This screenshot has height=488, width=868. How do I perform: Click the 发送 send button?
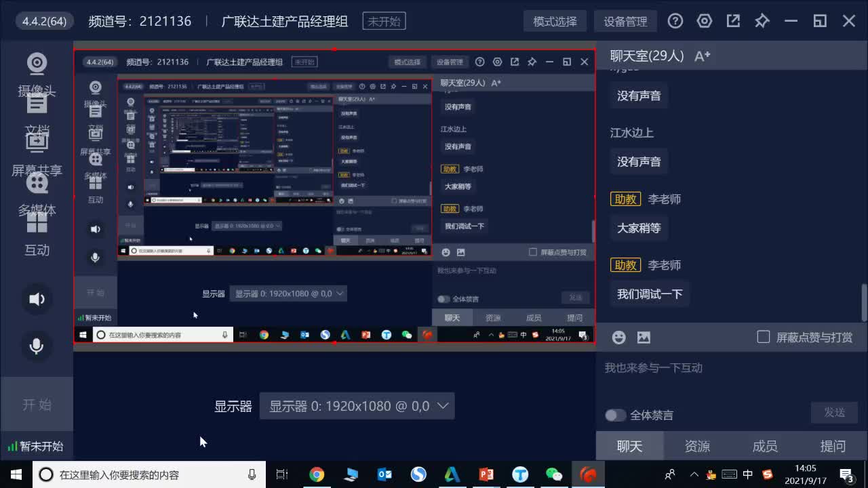pos(835,412)
